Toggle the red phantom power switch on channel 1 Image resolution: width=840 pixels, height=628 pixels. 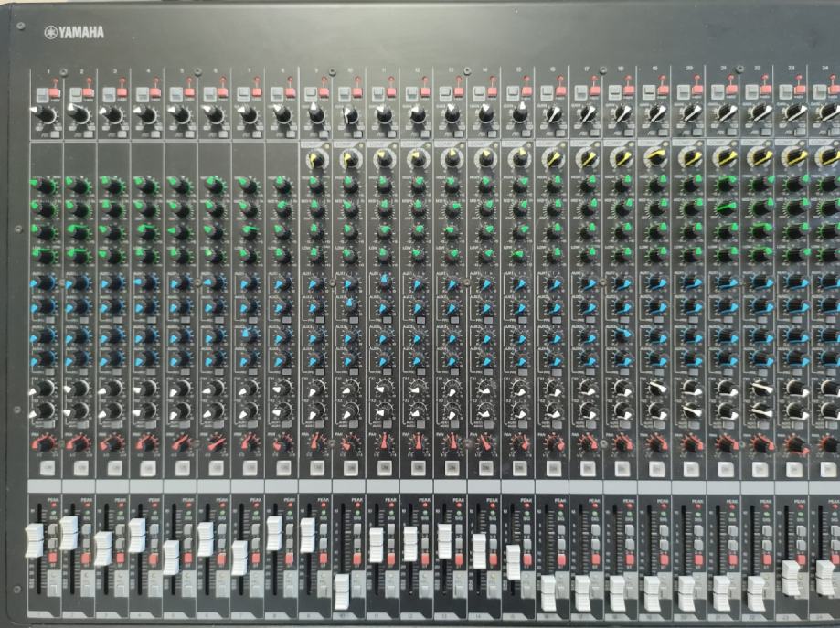click(55, 92)
